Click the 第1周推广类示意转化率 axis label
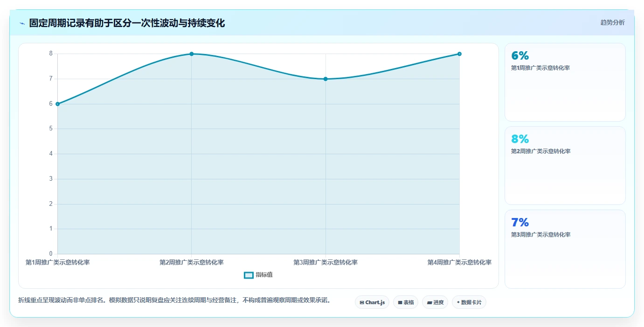This screenshot has height=327, width=644. [x=57, y=262]
